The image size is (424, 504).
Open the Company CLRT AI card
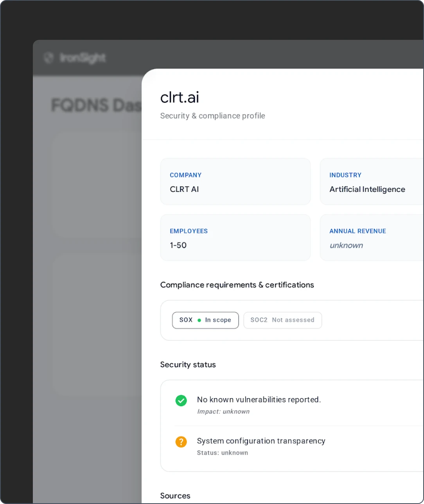coord(235,182)
